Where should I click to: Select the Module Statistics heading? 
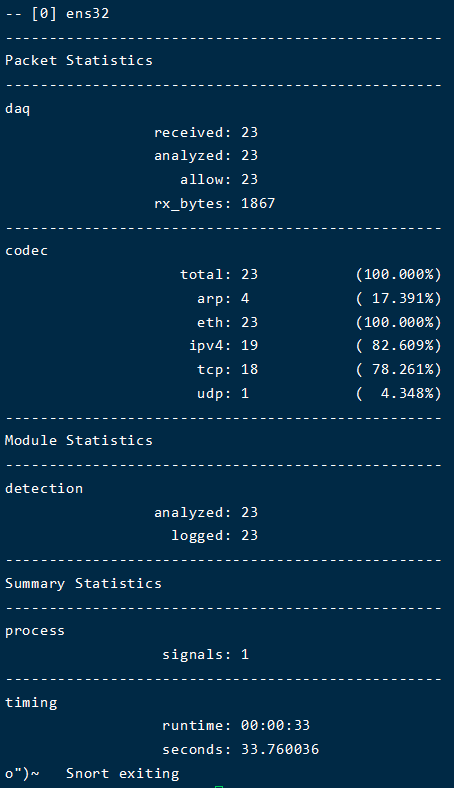pyautogui.click(x=79, y=440)
